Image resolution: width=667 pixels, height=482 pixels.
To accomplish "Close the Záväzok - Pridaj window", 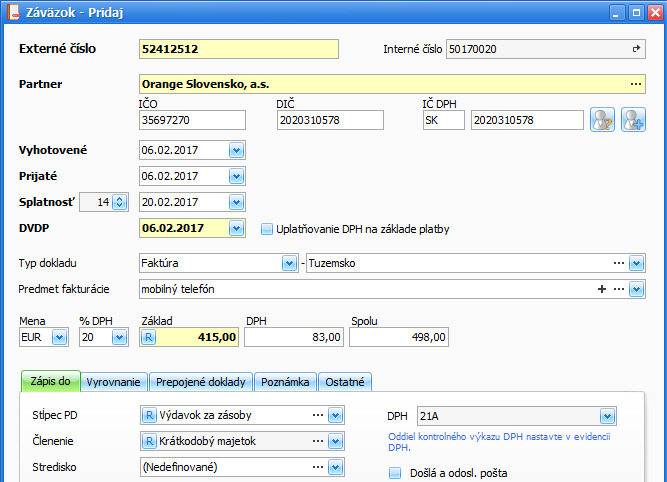I will [656, 13].
